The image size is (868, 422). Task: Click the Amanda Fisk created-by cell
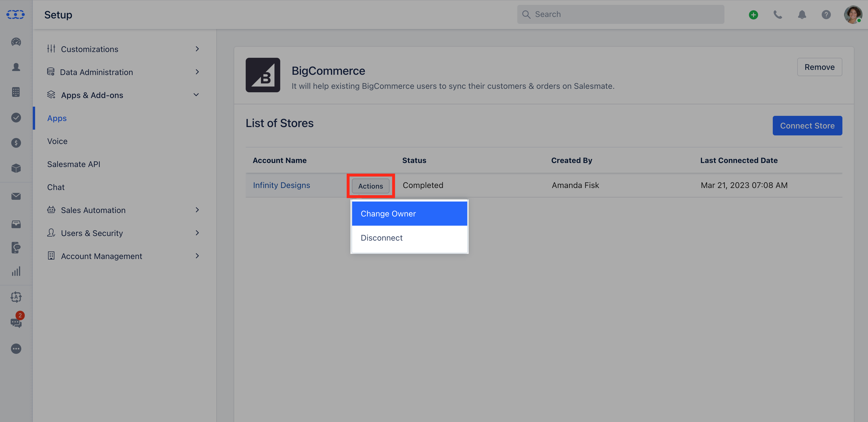tap(575, 185)
